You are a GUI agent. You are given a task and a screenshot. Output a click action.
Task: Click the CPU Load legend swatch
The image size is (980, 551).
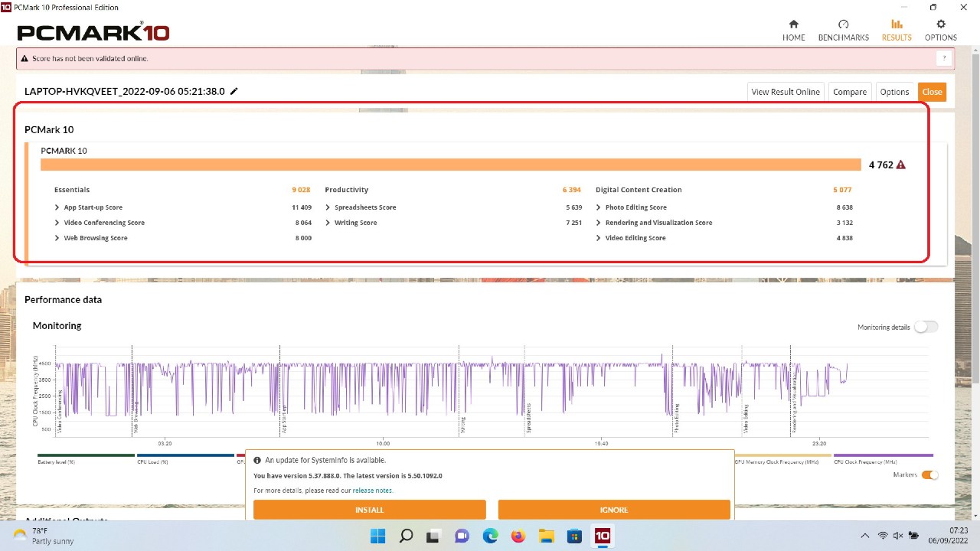click(185, 455)
